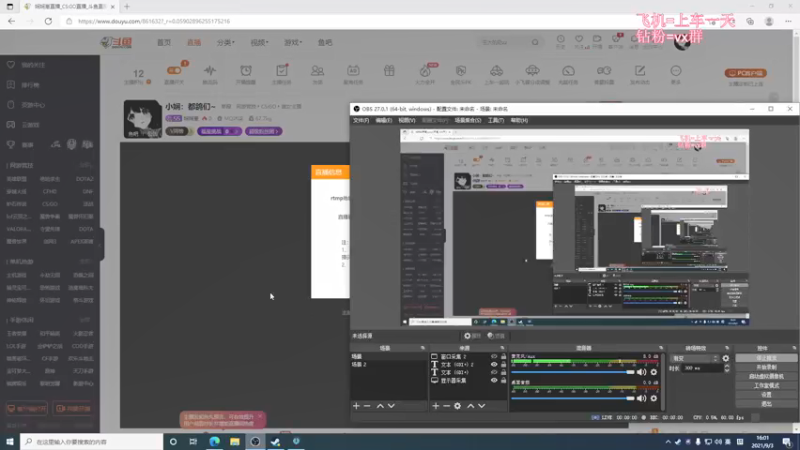Open Microsoft Edge from the taskbar
Viewport: 800px width, 450px height.
(x=214, y=441)
